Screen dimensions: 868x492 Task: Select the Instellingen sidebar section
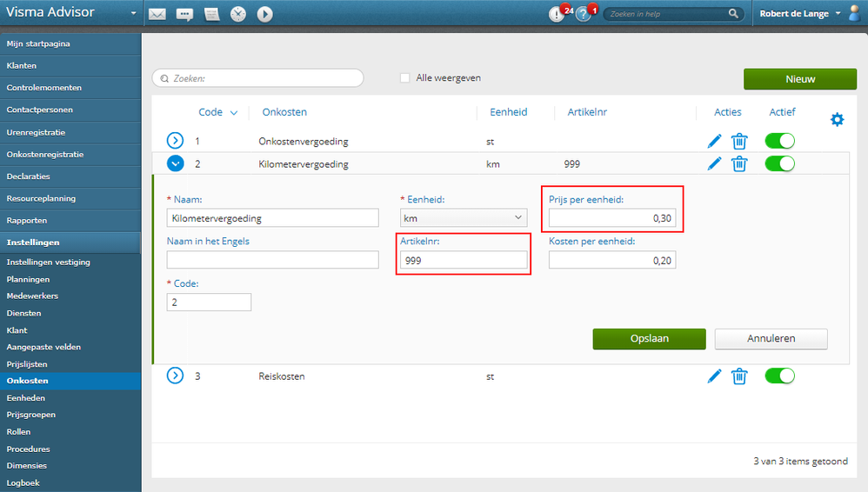click(x=70, y=243)
